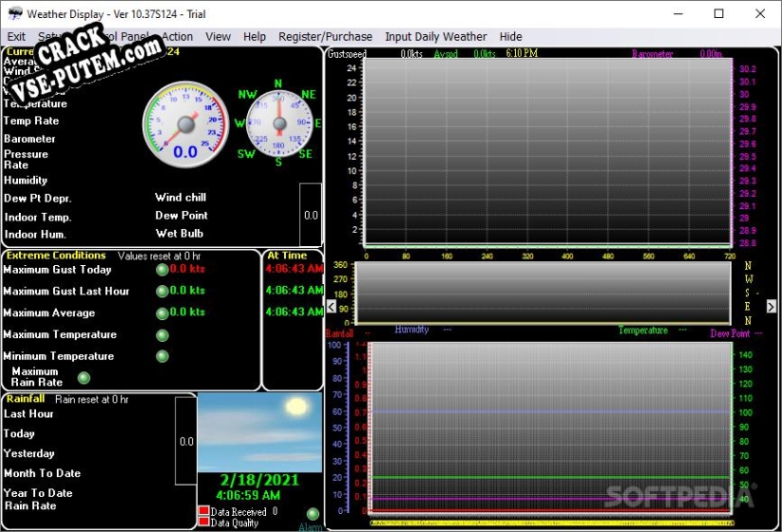Click the wind speed gauge dial

185,125
